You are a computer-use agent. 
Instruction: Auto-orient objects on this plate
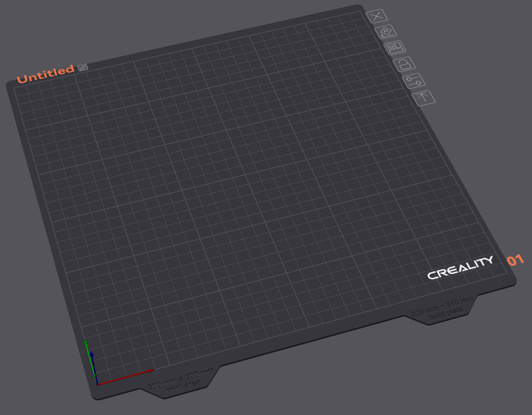click(386, 32)
